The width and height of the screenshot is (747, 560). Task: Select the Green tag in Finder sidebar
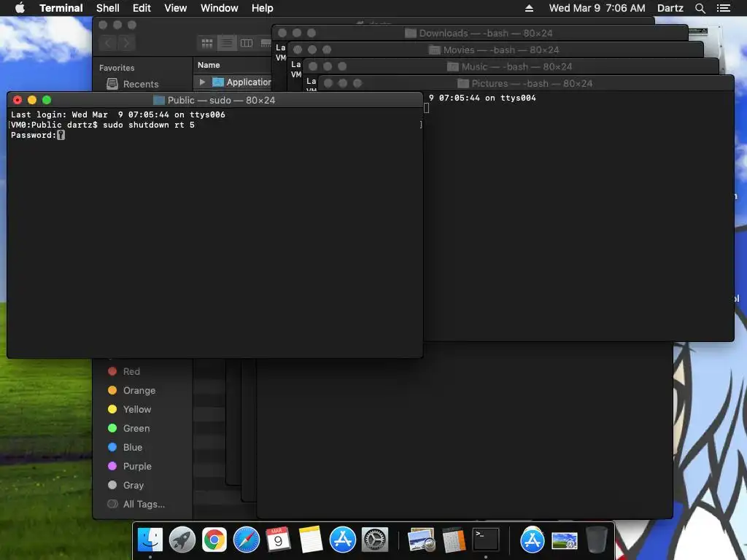pyautogui.click(x=136, y=429)
